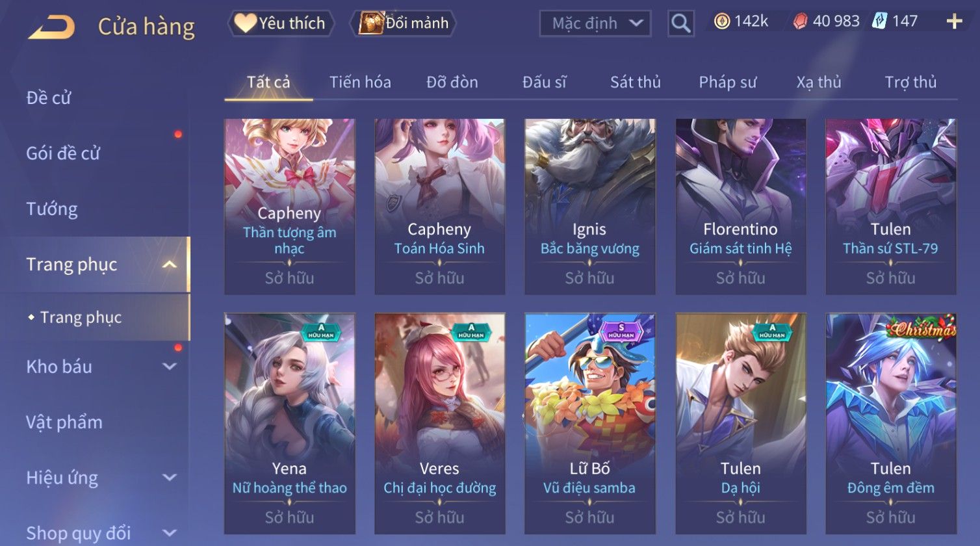Tap the gold coin balance icon
The image size is (980, 546).
pos(721,21)
